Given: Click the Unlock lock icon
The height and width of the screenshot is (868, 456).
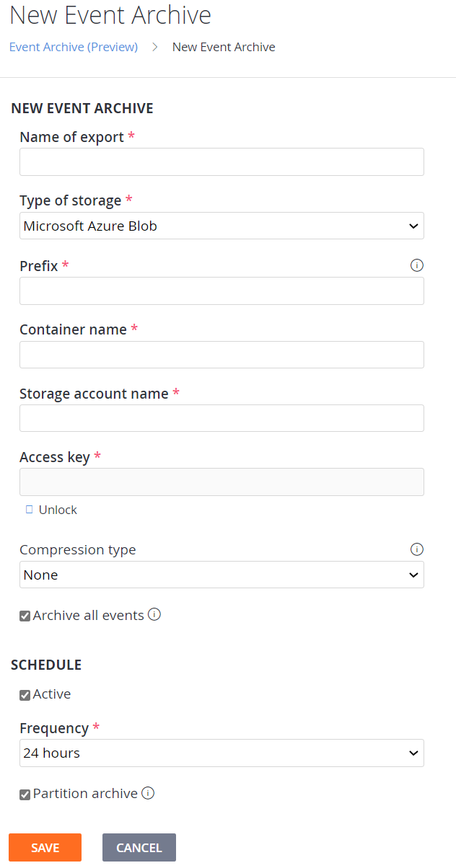Looking at the screenshot, I should 29,510.
